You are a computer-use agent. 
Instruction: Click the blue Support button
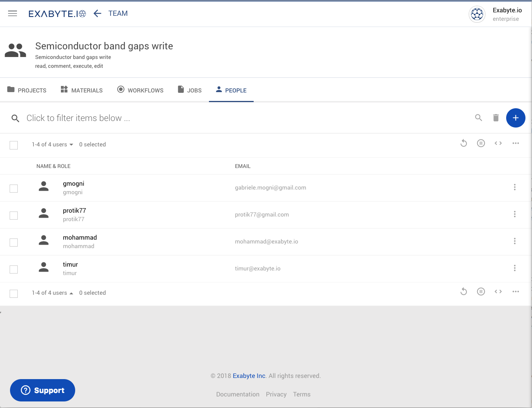(x=42, y=390)
